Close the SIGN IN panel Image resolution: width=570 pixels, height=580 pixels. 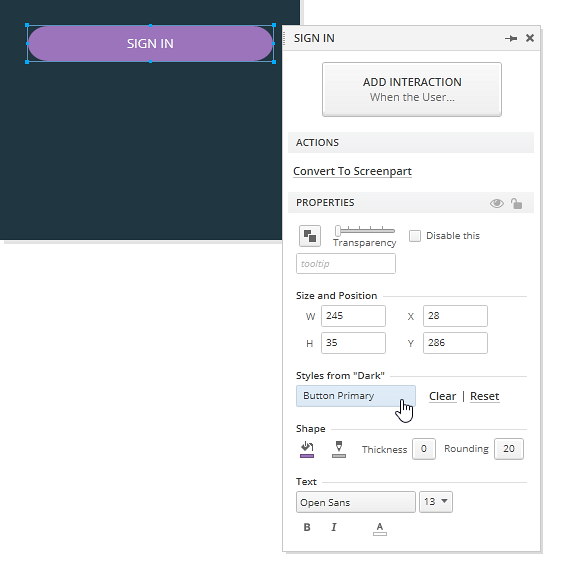[530, 38]
